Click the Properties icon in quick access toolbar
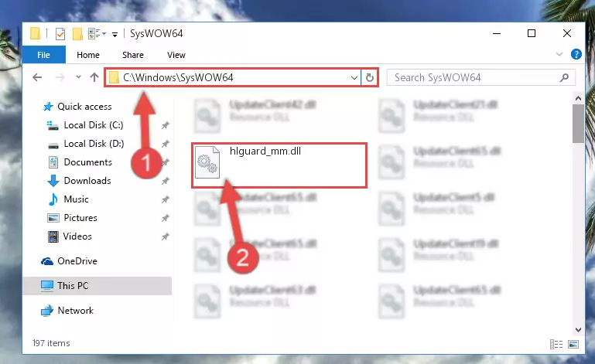The image size is (595, 364). pyautogui.click(x=60, y=34)
